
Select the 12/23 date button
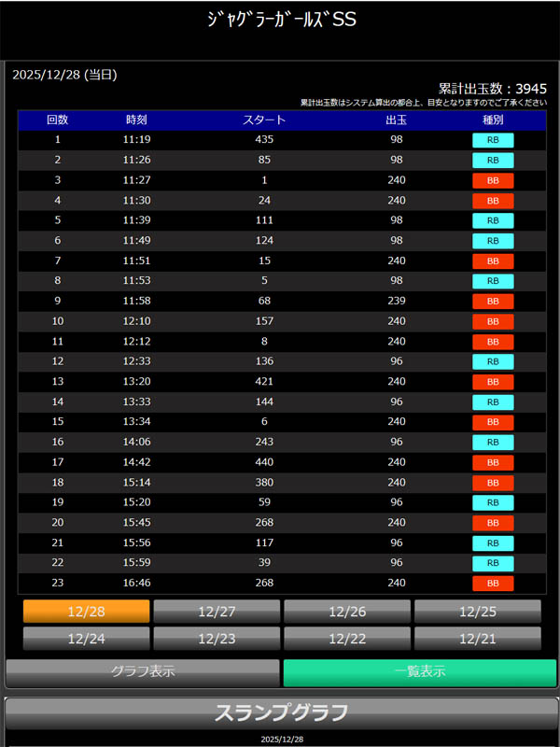pyautogui.click(x=217, y=639)
